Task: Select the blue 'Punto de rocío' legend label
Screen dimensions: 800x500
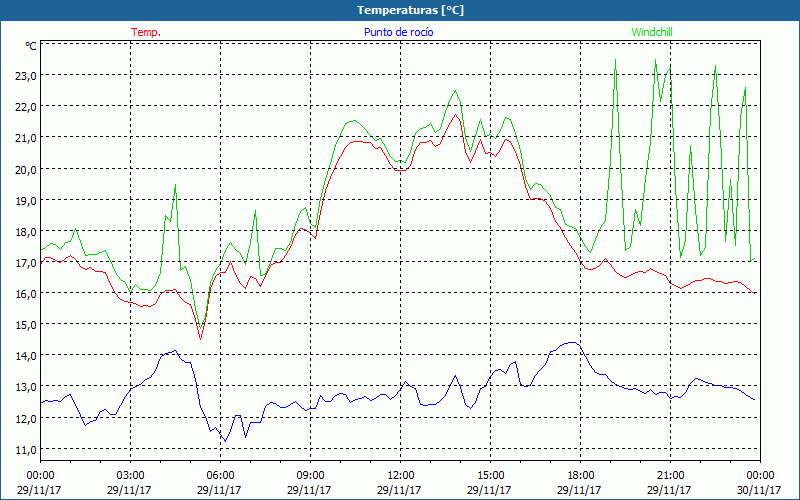Action: [x=398, y=32]
